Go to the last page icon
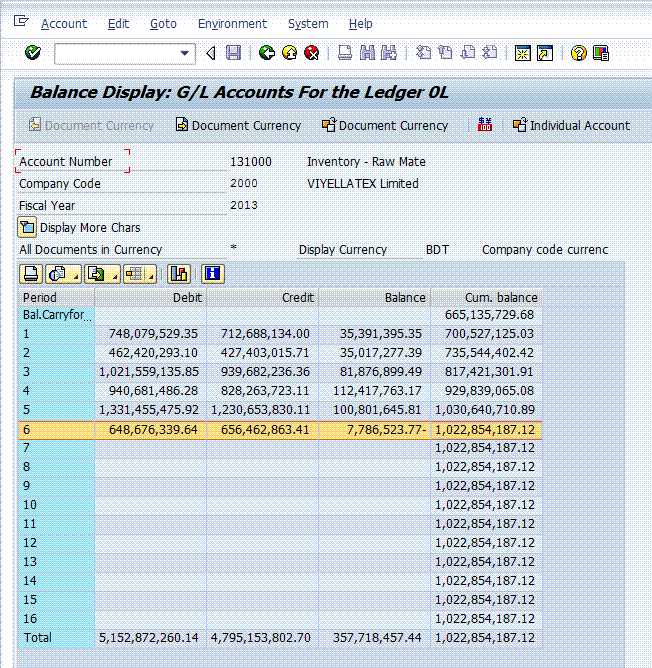 [x=490, y=53]
